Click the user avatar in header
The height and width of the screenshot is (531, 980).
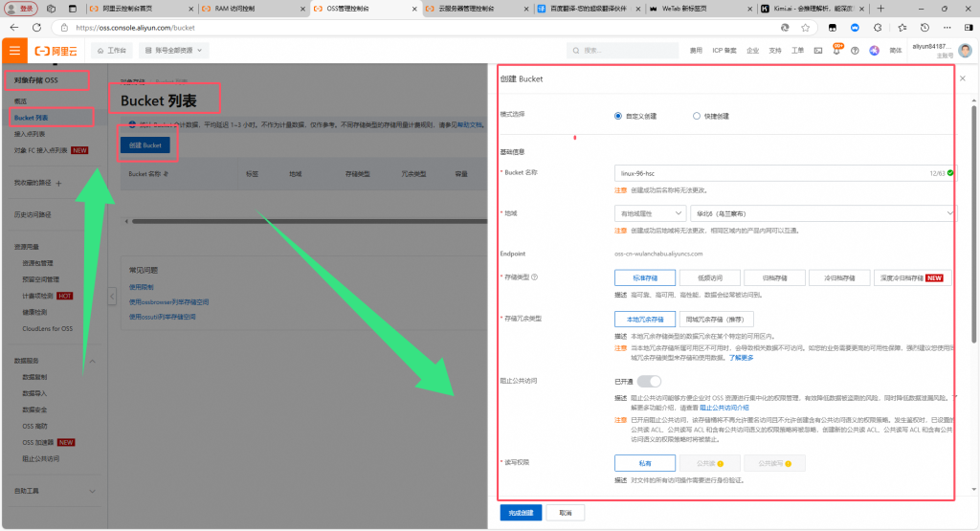(x=965, y=50)
